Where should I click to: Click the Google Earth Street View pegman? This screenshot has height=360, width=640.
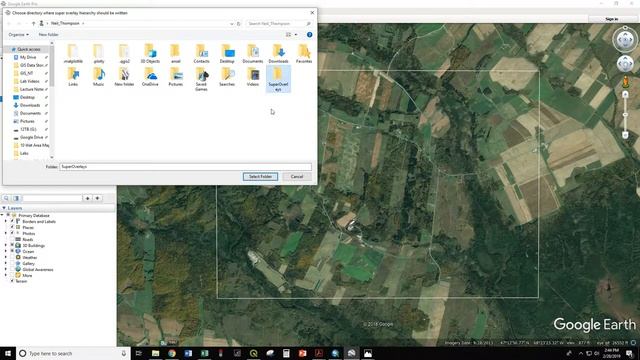625,82
